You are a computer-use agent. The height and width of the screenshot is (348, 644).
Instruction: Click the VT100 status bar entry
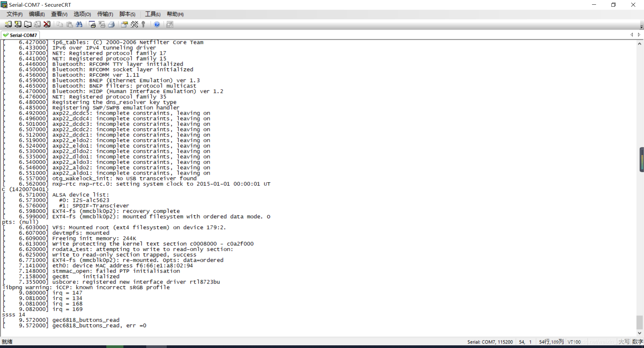pos(574,342)
